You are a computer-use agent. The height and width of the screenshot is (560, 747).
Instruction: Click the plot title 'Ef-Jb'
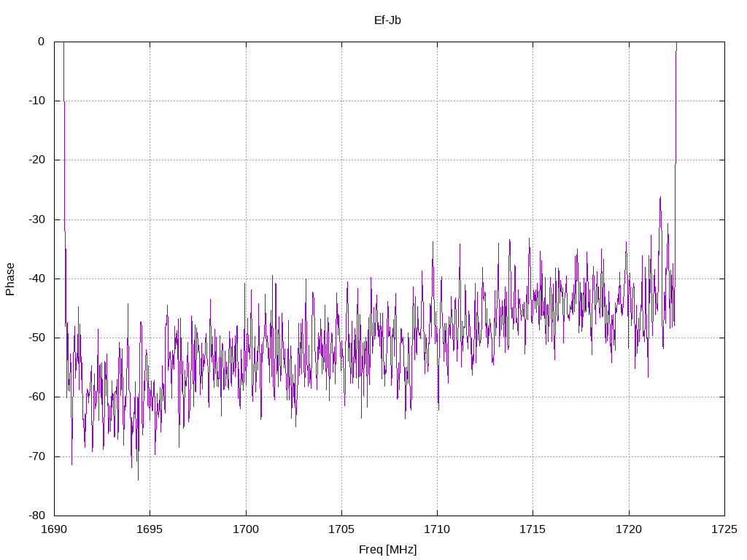(x=387, y=20)
